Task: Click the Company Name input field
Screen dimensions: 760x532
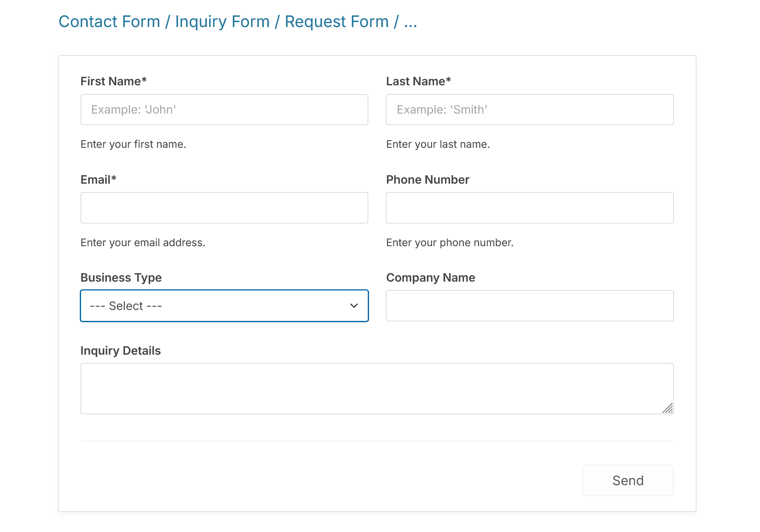Action: pos(530,306)
